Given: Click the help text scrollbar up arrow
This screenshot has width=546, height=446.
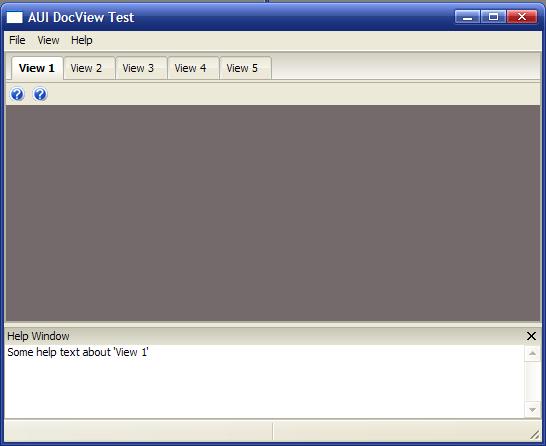Looking at the screenshot, I should point(532,353).
